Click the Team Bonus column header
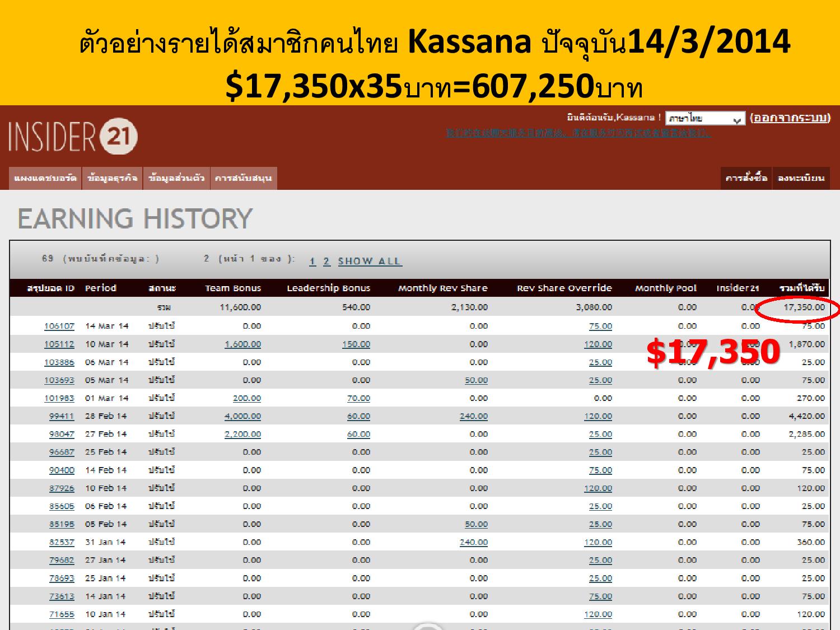Screen dimensions: 840x630 point(233,288)
